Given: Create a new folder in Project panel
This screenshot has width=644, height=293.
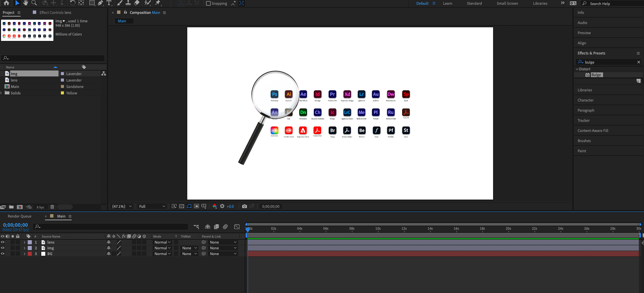Looking at the screenshot, I should click(11, 207).
